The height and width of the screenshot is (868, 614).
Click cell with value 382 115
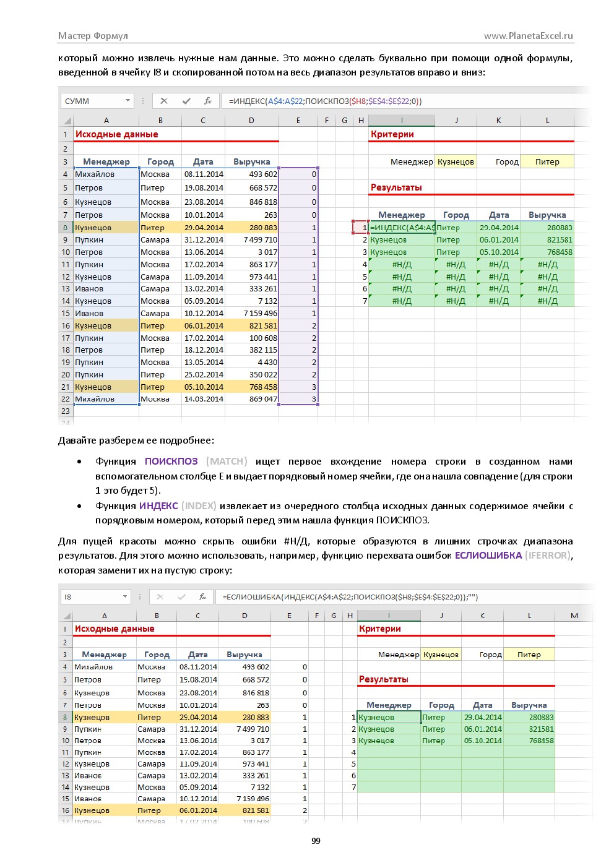[252, 350]
